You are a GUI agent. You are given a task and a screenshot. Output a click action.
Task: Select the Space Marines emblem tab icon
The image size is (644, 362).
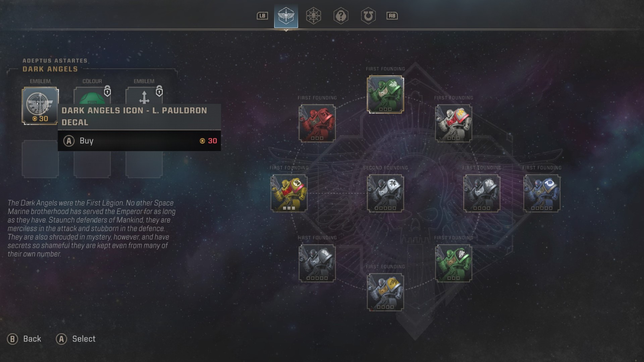tap(286, 15)
